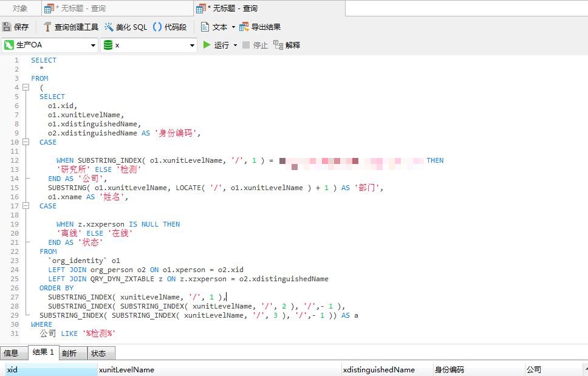
Task: Click the 解释 explain icon
Action: (x=278, y=45)
